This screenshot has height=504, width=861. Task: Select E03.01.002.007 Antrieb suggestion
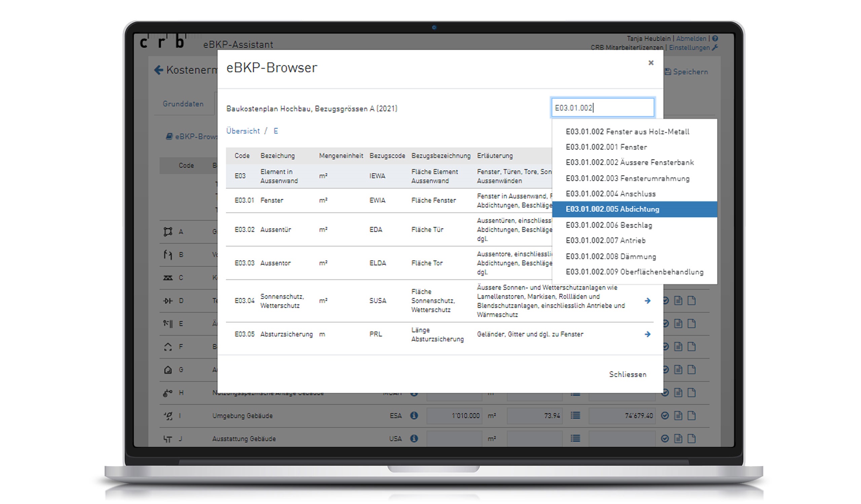coord(634,241)
